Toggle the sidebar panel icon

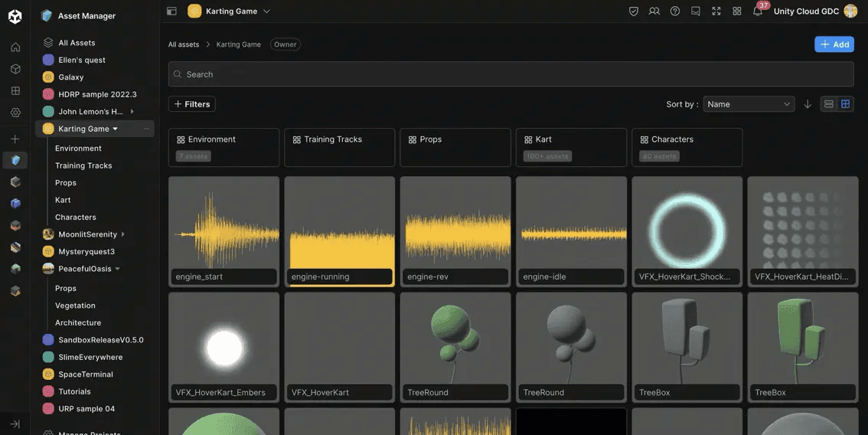171,11
